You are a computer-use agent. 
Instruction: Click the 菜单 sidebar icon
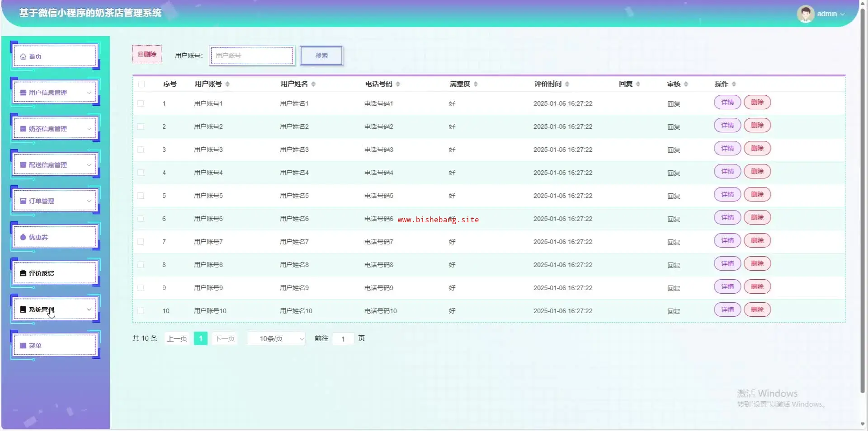coord(23,346)
